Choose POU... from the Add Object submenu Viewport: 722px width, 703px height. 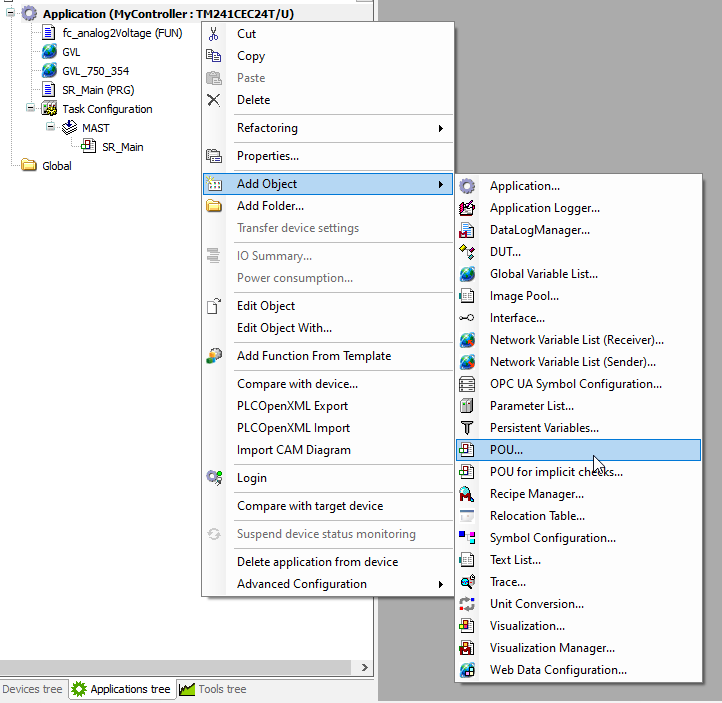(x=578, y=450)
